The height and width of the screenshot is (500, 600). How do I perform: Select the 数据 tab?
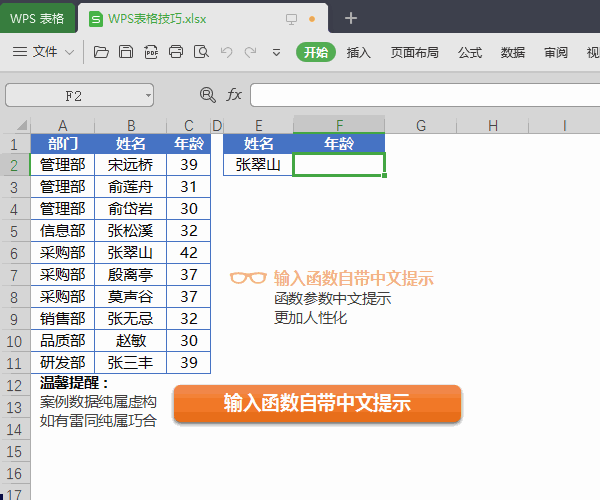click(513, 52)
